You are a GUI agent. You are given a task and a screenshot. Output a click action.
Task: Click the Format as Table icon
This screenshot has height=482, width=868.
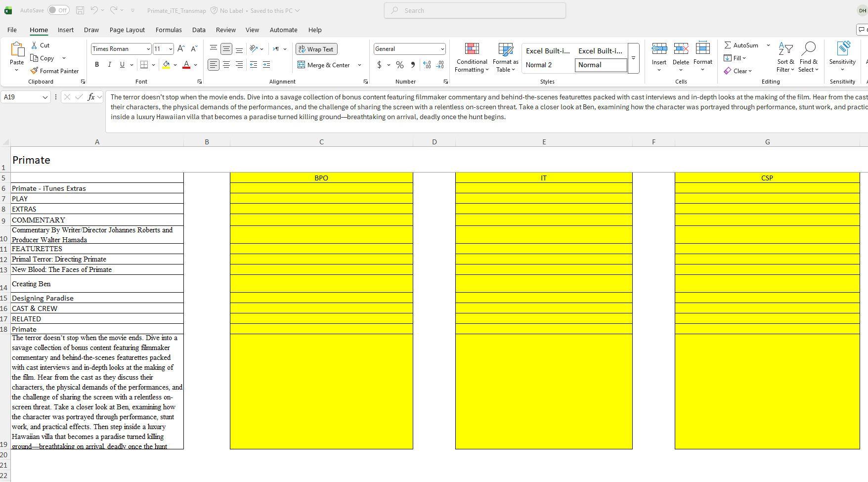(506, 49)
